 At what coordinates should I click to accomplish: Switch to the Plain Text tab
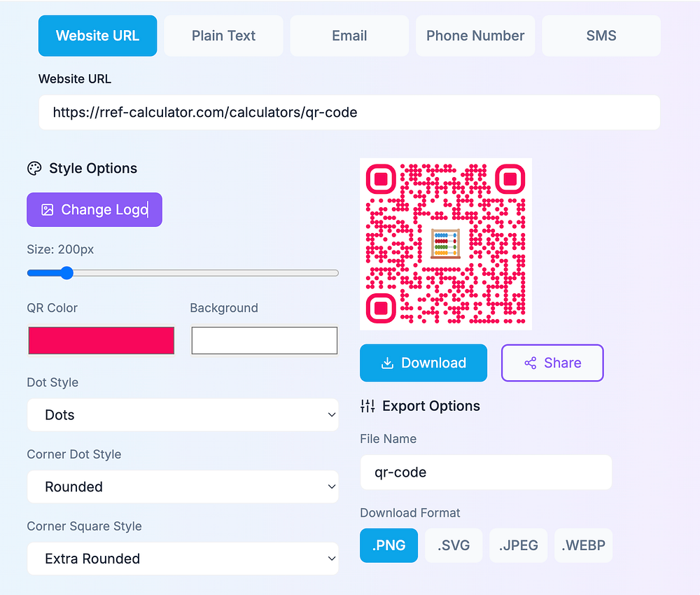pyautogui.click(x=223, y=36)
